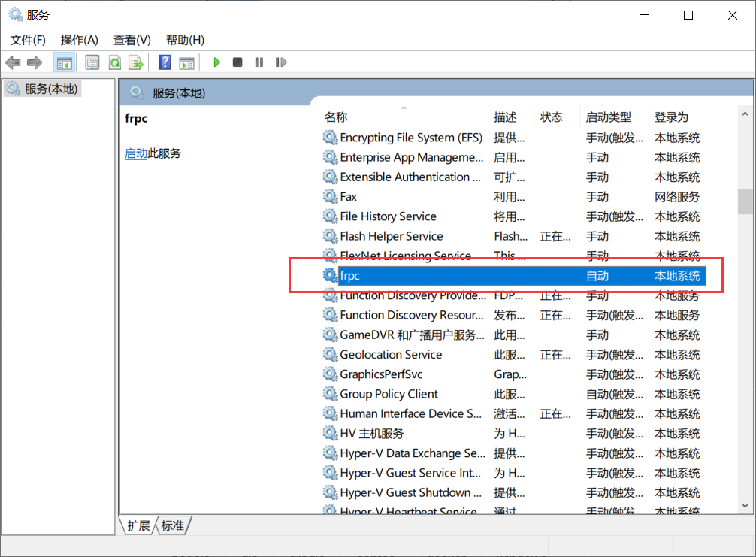This screenshot has width=756, height=557.
Task: Start the service with the green play icon
Action: pos(216,62)
